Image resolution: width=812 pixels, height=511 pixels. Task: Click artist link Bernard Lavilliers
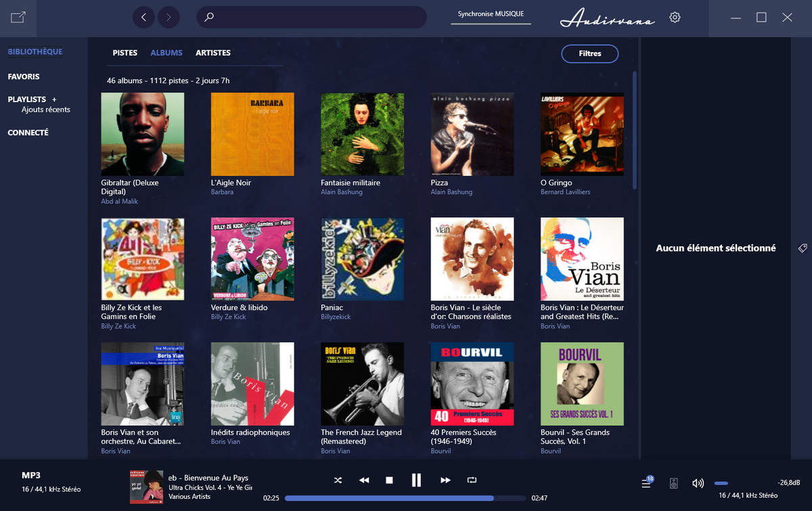[565, 192]
